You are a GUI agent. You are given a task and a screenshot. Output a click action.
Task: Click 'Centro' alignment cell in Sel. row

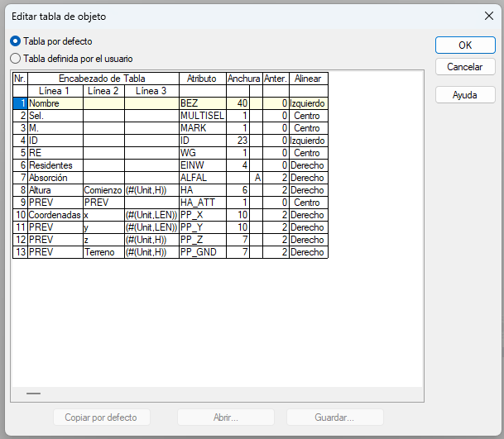(308, 116)
